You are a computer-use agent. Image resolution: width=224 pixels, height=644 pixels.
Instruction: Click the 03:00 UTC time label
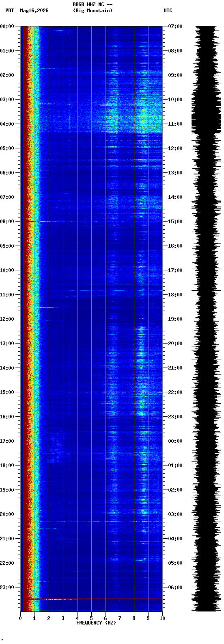[175, 514]
